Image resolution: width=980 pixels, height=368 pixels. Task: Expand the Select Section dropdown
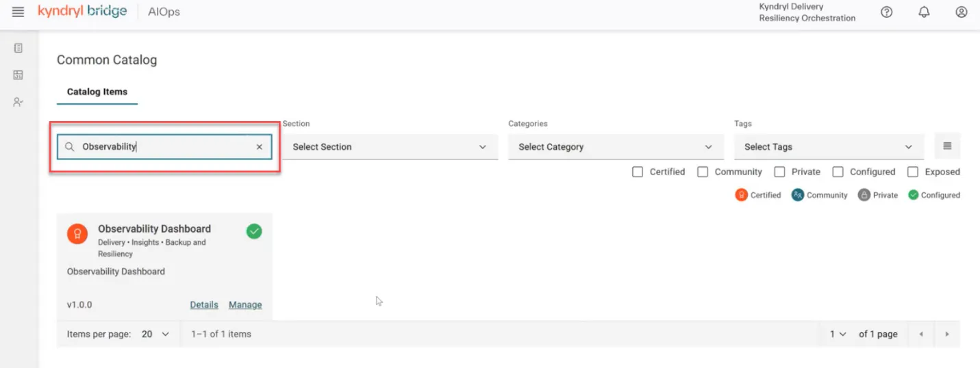(390, 147)
